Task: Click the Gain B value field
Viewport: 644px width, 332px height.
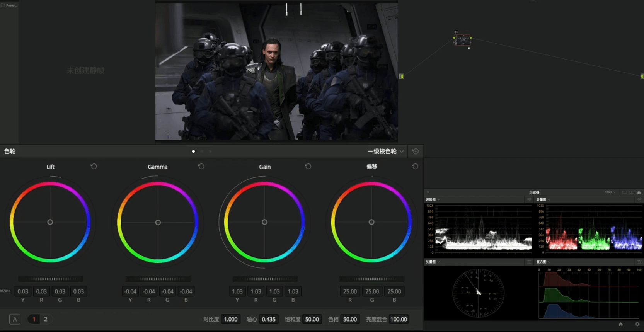Action: click(293, 291)
